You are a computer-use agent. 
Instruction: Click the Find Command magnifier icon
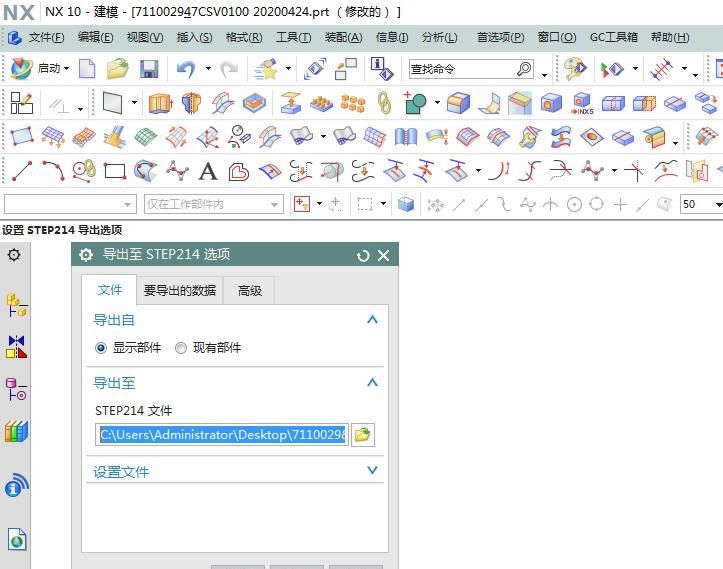[x=524, y=69]
